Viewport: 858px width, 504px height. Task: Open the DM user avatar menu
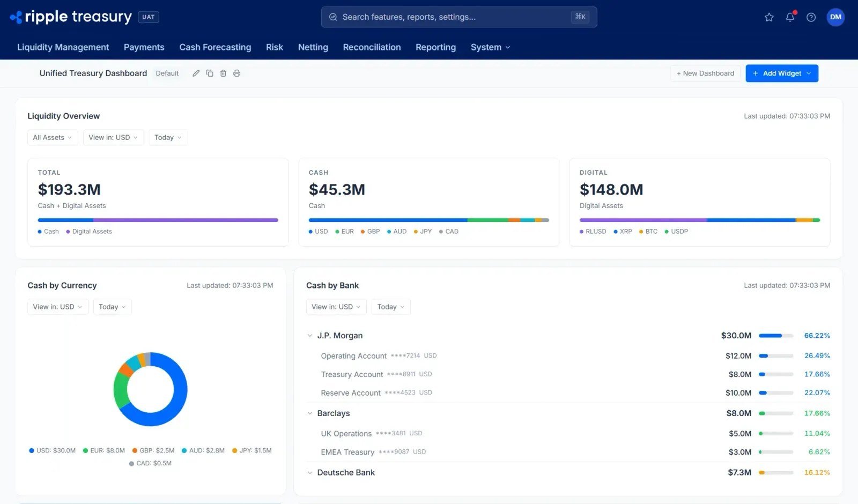835,17
